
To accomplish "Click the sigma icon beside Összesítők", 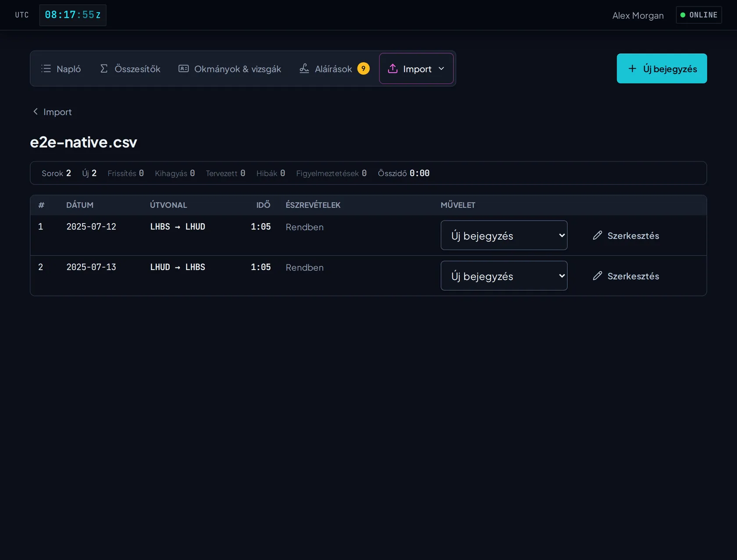I will click(104, 69).
